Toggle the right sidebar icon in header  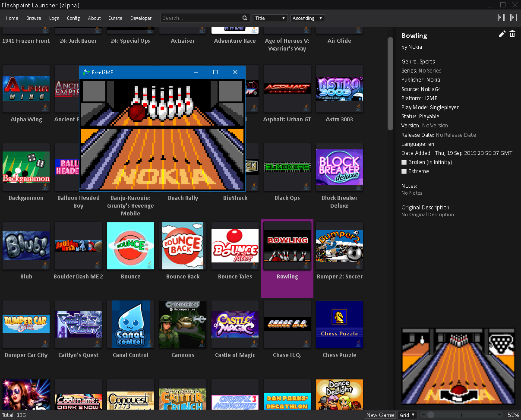coord(513,17)
